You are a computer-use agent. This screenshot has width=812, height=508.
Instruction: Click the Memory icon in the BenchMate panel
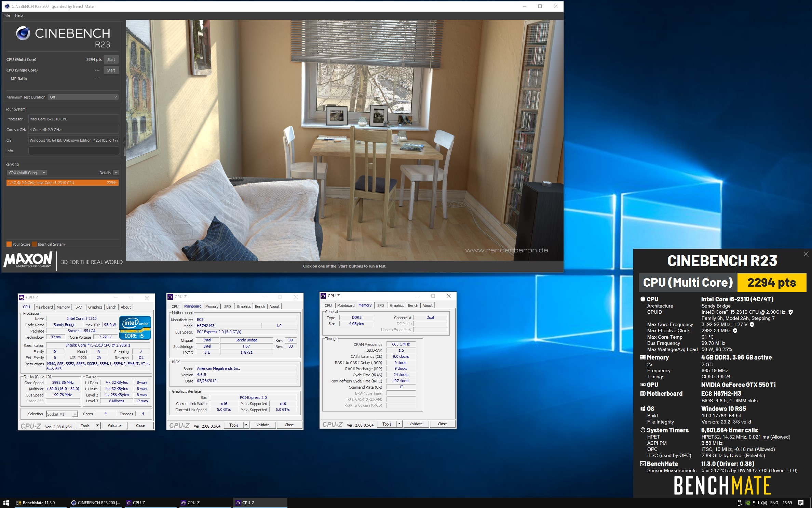click(x=642, y=357)
